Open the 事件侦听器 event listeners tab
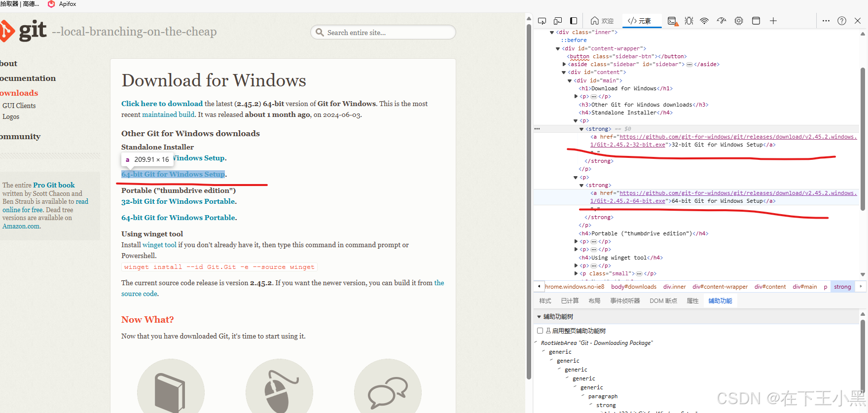 click(625, 300)
